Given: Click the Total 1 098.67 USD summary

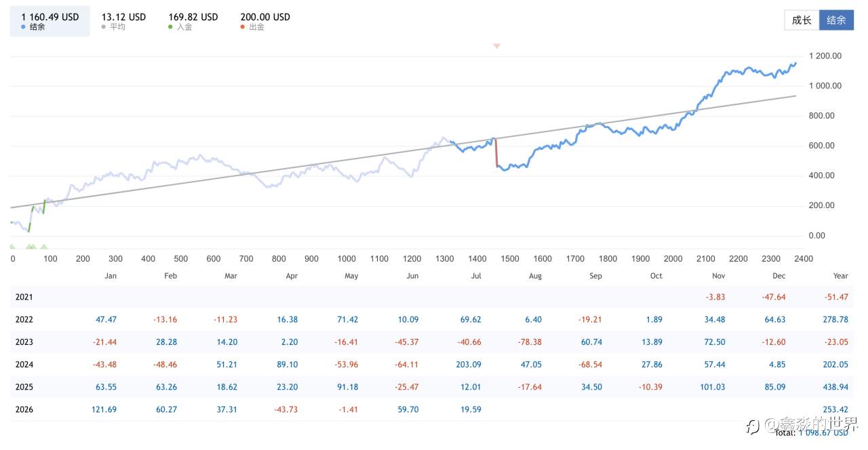Looking at the screenshot, I should click(x=821, y=432).
